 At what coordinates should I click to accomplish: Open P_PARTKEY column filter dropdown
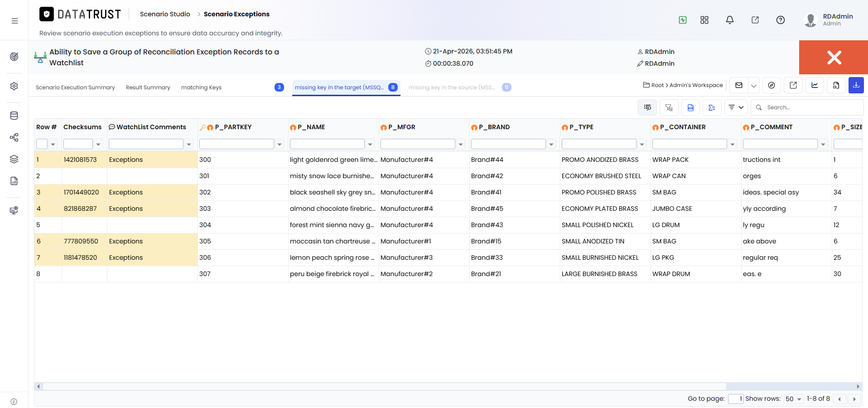(280, 144)
